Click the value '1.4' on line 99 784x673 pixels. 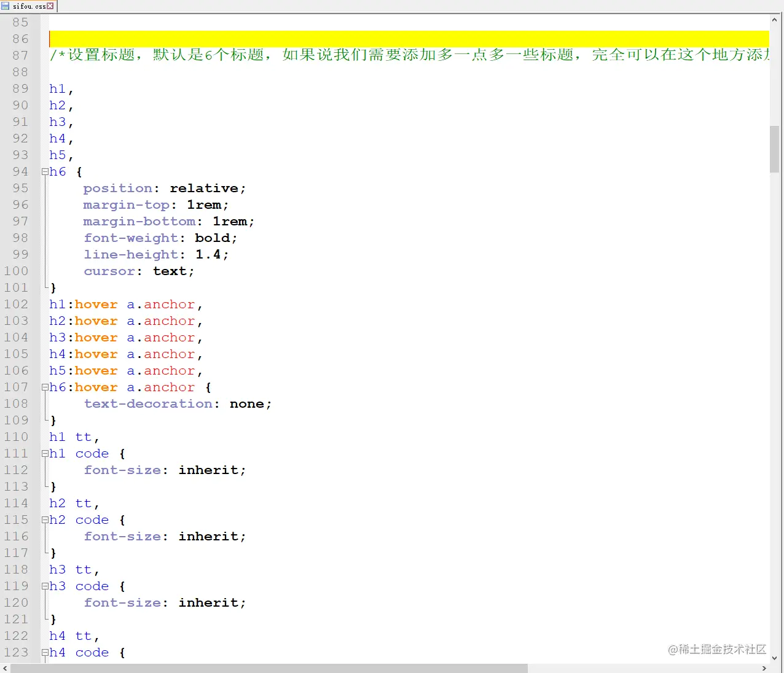(208, 255)
